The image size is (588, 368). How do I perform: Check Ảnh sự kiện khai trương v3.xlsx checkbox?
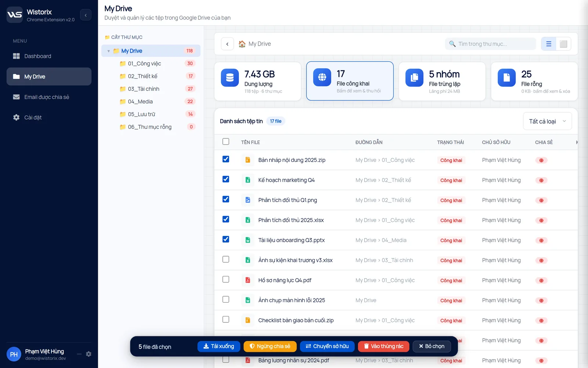226,259
